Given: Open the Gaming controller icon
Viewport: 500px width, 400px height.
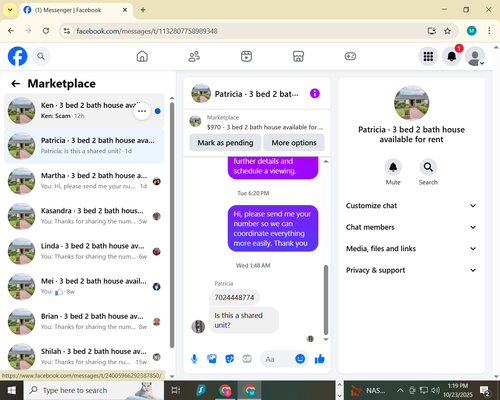Looking at the screenshot, I should [350, 56].
